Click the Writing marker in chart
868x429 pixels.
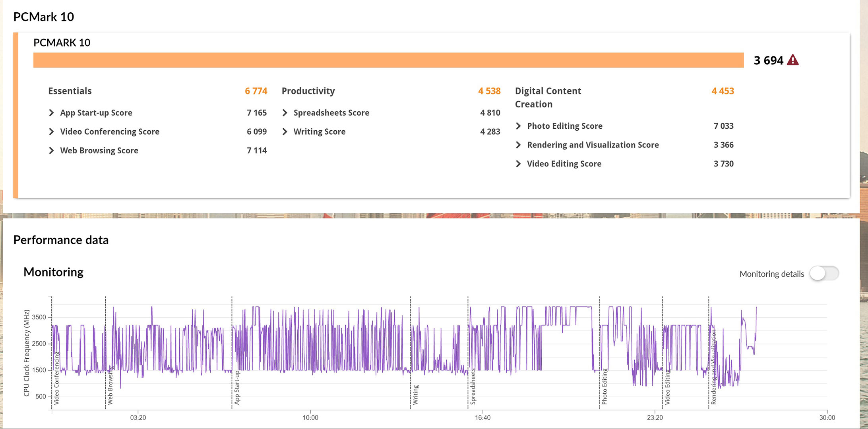416,395
